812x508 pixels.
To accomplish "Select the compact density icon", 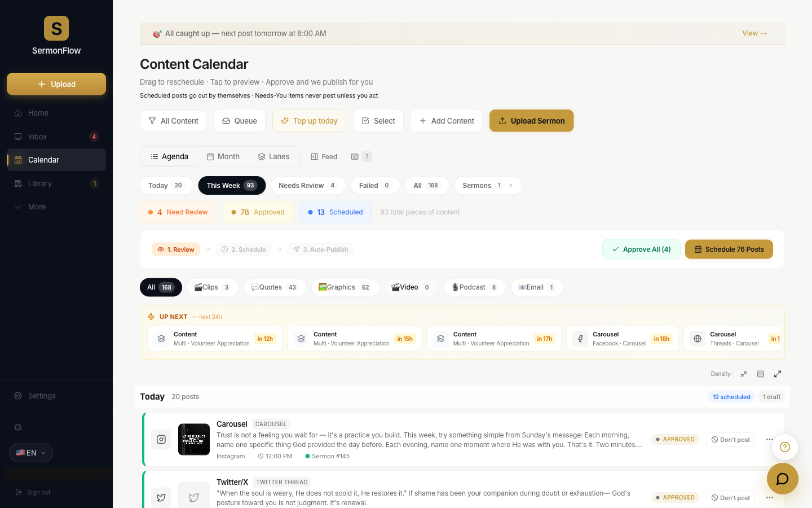I will coord(744,374).
